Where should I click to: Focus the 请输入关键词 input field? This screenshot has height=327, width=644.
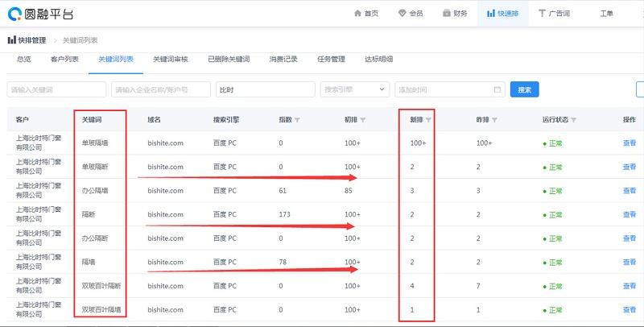[56, 89]
